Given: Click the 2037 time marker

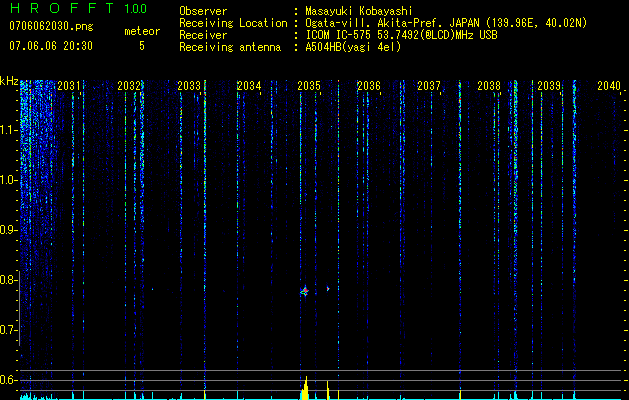Looking at the screenshot, I should coord(428,85).
